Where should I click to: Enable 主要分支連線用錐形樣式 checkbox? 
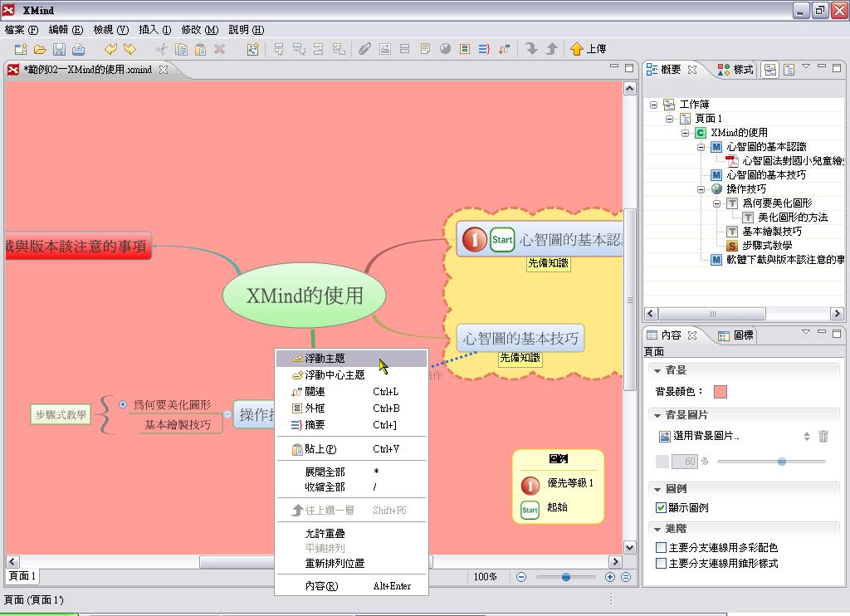click(x=661, y=564)
